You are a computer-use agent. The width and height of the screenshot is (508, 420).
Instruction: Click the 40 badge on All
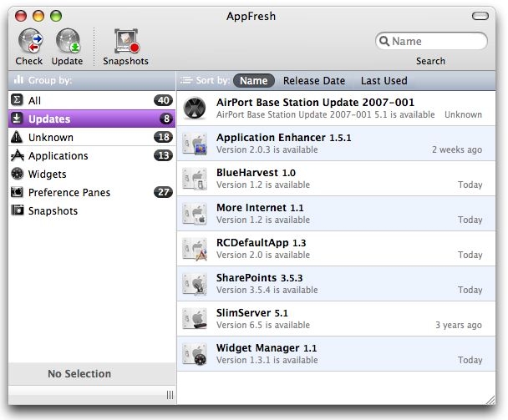click(163, 100)
